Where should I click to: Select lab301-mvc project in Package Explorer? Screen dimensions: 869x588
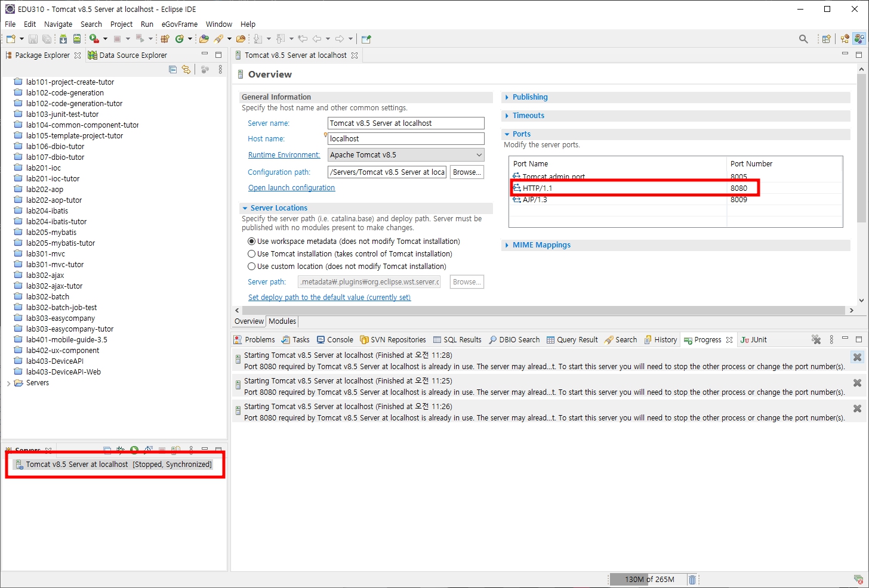click(45, 254)
